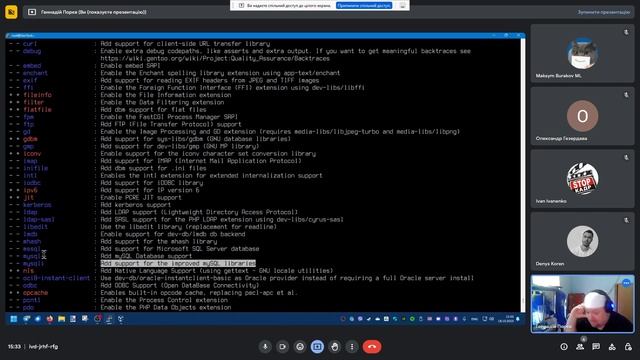Image resolution: width=640 pixels, height=360 pixels.
Task: Open more options three-dot menu
Action: (352, 347)
